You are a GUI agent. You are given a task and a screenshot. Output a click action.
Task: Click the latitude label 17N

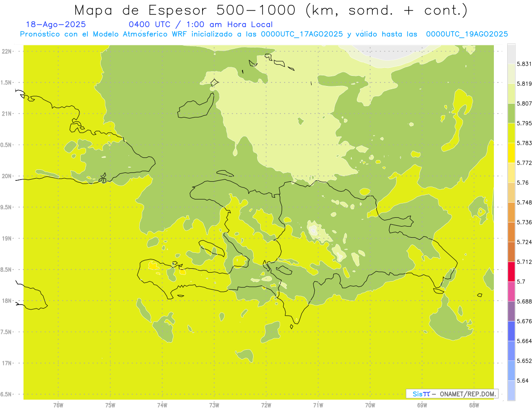pos(7,363)
